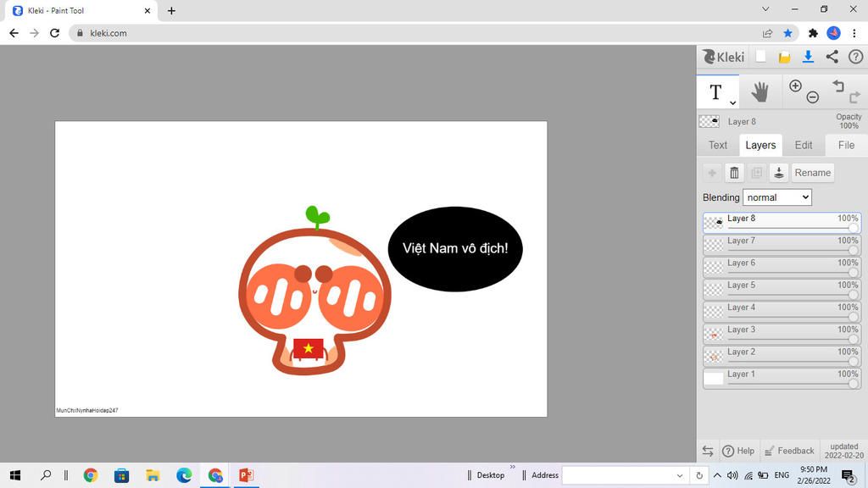Switch to the Text tab
The height and width of the screenshot is (488, 868).
coord(718,145)
